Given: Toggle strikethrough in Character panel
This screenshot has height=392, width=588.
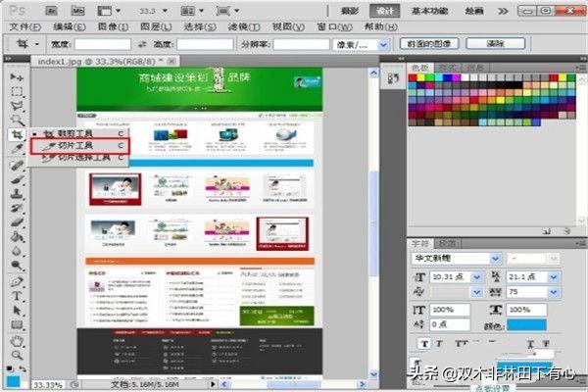Looking at the screenshot, I should click(546, 344).
